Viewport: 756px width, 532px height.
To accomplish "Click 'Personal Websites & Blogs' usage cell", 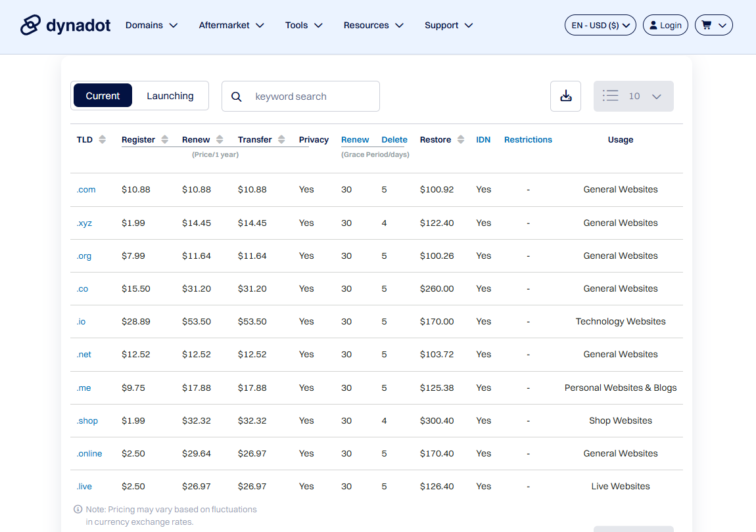I will [621, 388].
